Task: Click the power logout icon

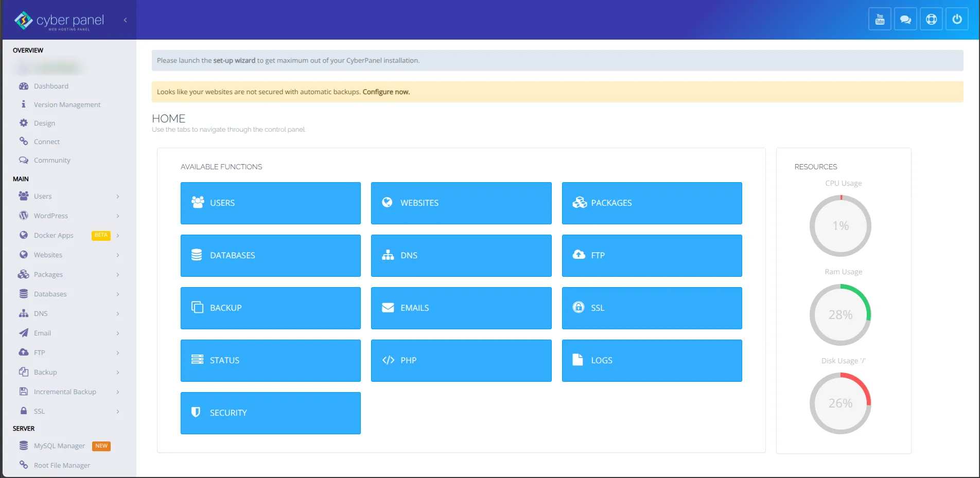Action: pyautogui.click(x=957, y=20)
